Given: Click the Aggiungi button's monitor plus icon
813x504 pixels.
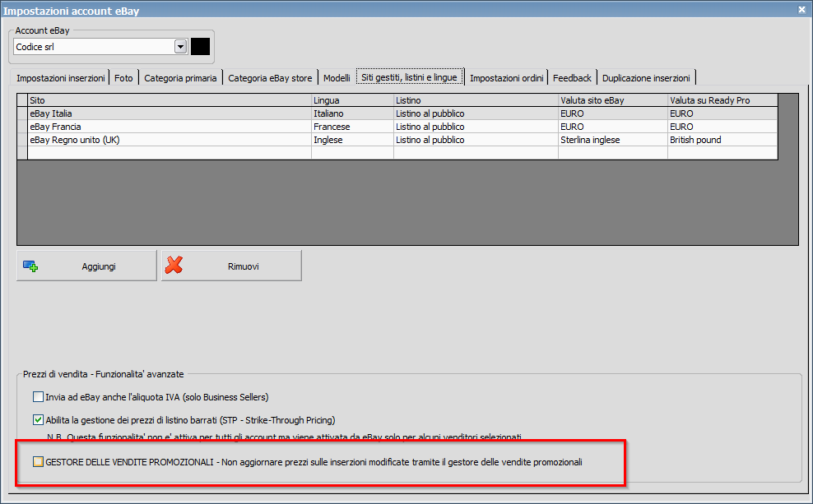Looking at the screenshot, I should pyautogui.click(x=30, y=266).
